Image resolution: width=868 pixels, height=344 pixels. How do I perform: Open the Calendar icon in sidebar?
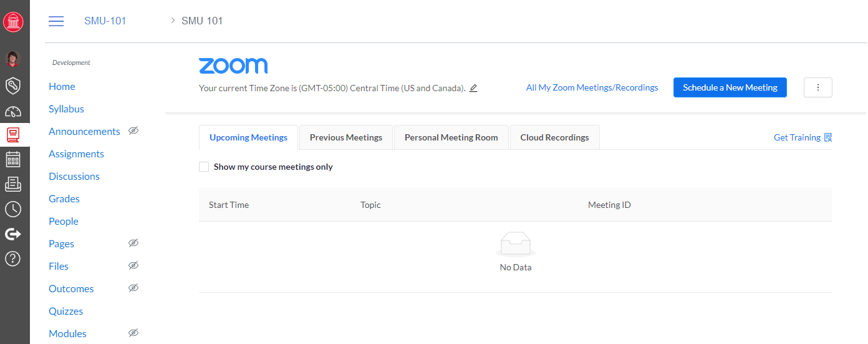(13, 159)
